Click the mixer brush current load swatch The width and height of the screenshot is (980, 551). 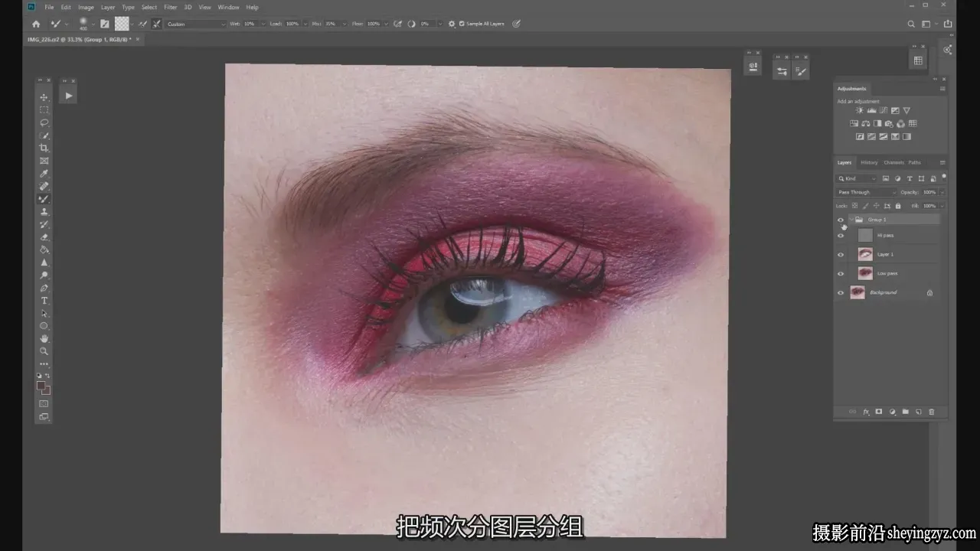pos(122,24)
